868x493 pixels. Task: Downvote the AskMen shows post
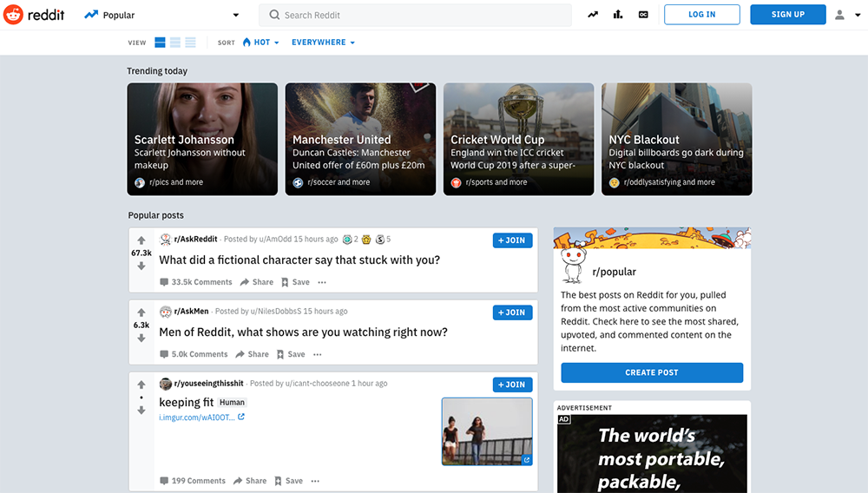[141, 339]
